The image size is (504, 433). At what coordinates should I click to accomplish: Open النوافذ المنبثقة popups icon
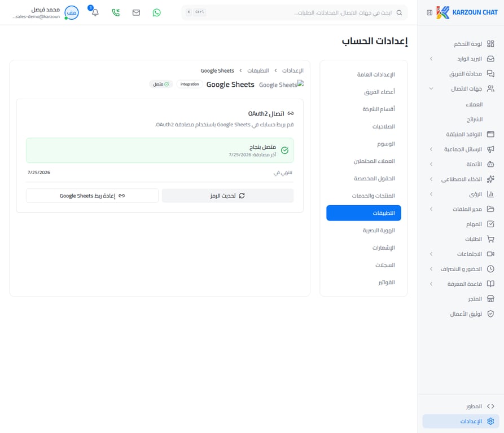pyautogui.click(x=490, y=134)
